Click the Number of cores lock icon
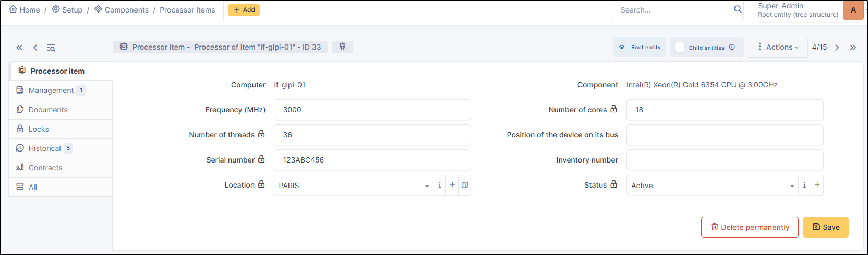The image size is (868, 255). point(614,109)
